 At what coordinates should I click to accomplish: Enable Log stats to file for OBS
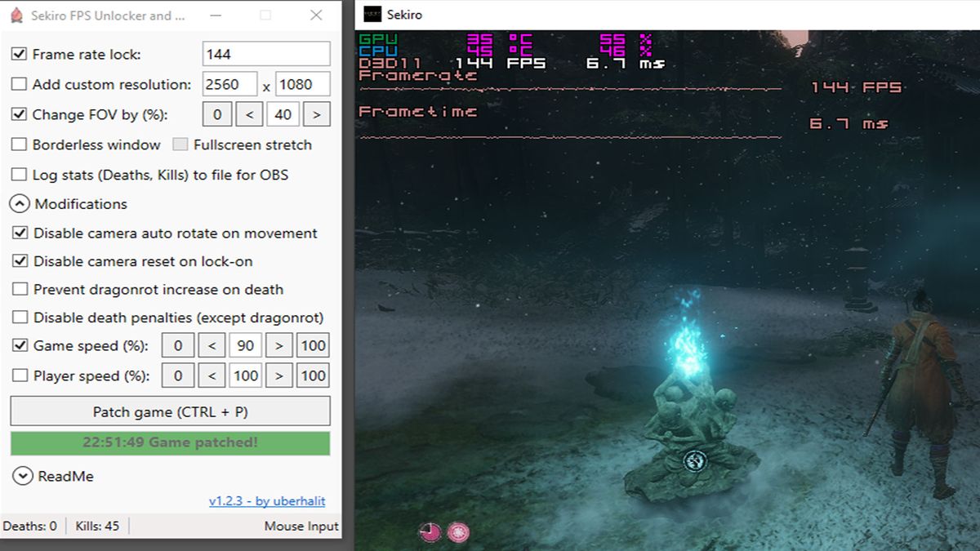[x=19, y=174]
